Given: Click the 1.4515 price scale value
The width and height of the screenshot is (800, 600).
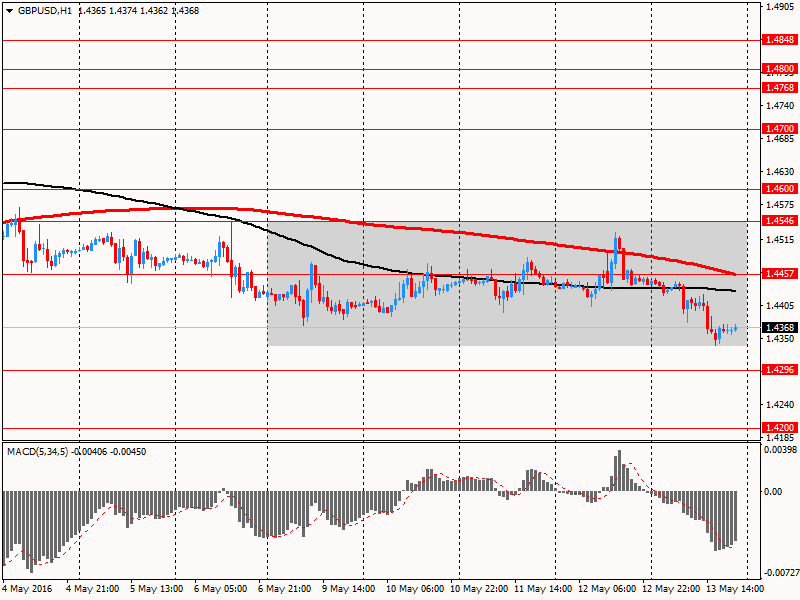Looking at the screenshot, I should 781,240.
